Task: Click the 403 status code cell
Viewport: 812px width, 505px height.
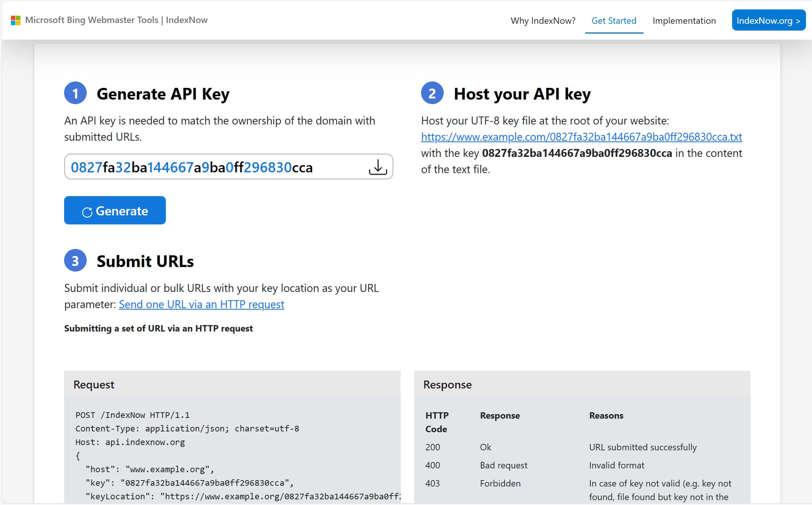Action: click(x=432, y=484)
